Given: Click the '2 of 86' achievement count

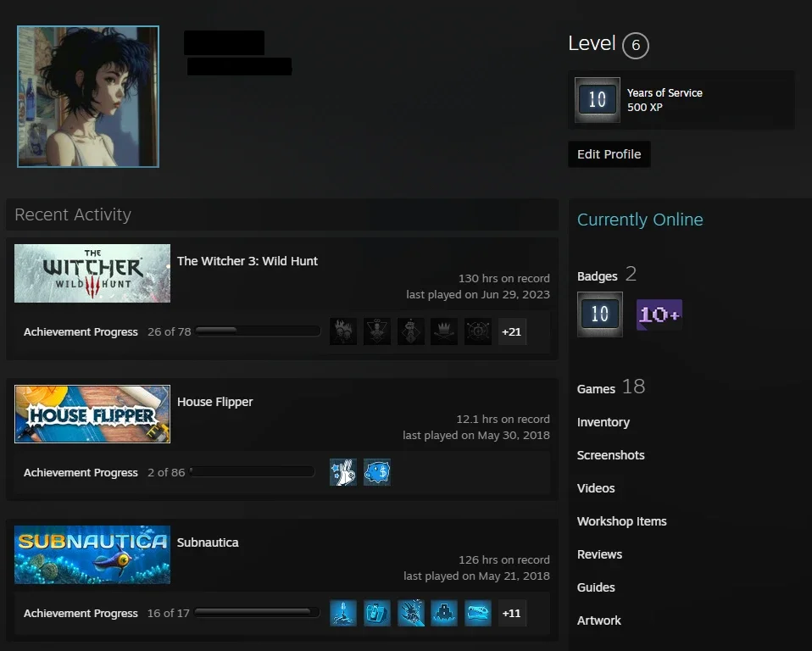Looking at the screenshot, I should [x=166, y=473].
